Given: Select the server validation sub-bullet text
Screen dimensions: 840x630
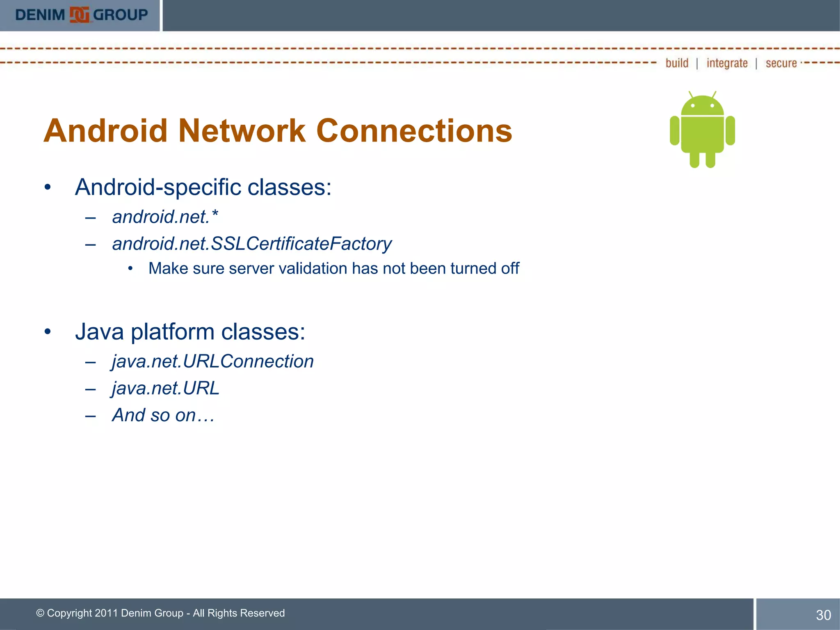Looking at the screenshot, I should 333,269.
